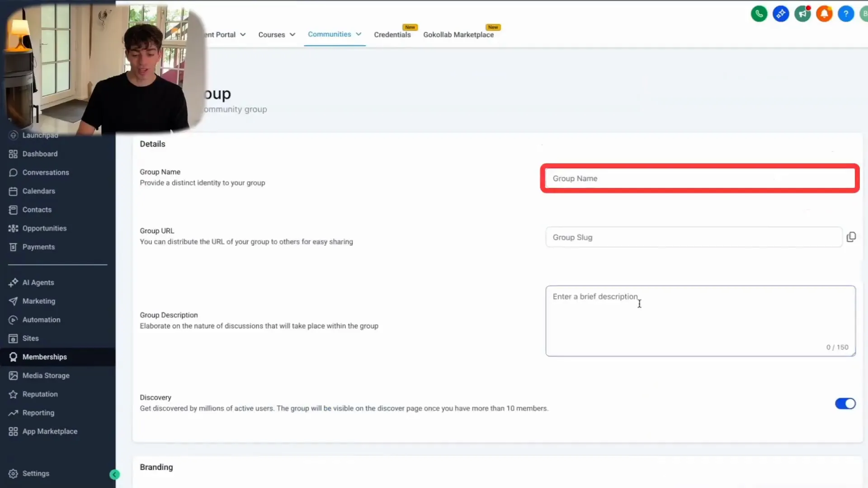Open the Dashboard from the sidebar
This screenshot has height=488, width=868.
pyautogui.click(x=39, y=154)
